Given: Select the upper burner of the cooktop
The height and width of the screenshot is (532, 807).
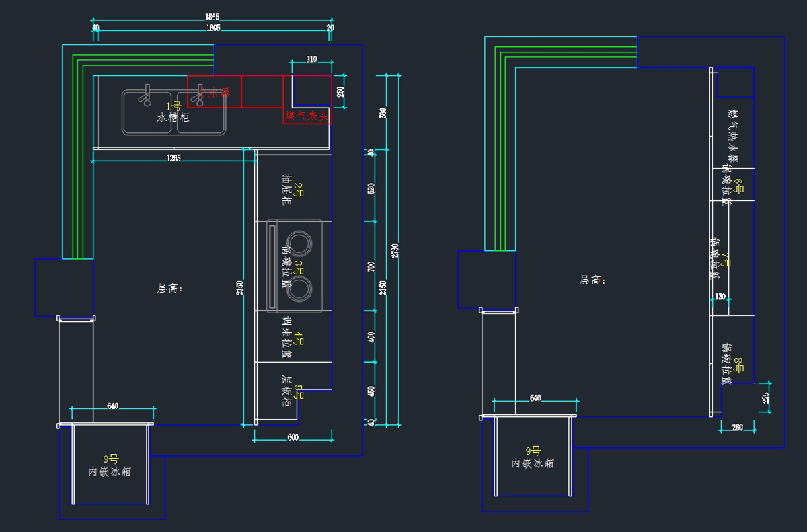Looking at the screenshot, I should point(298,241).
